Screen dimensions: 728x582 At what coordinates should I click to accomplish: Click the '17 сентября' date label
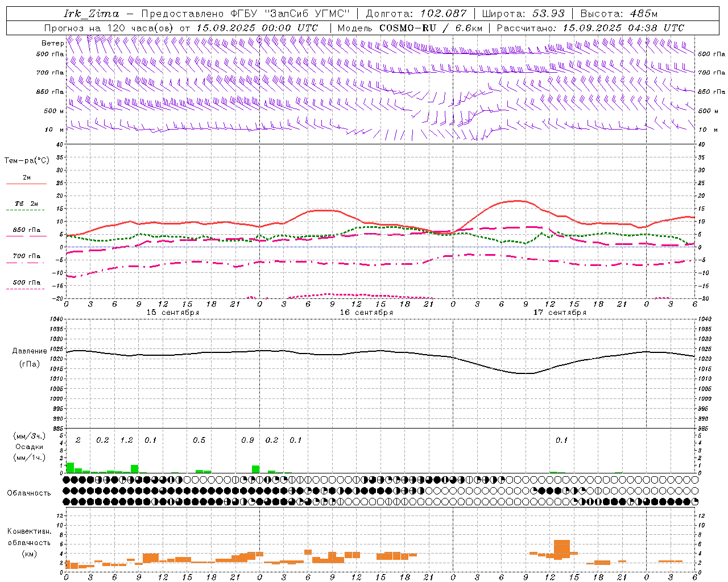(x=560, y=313)
